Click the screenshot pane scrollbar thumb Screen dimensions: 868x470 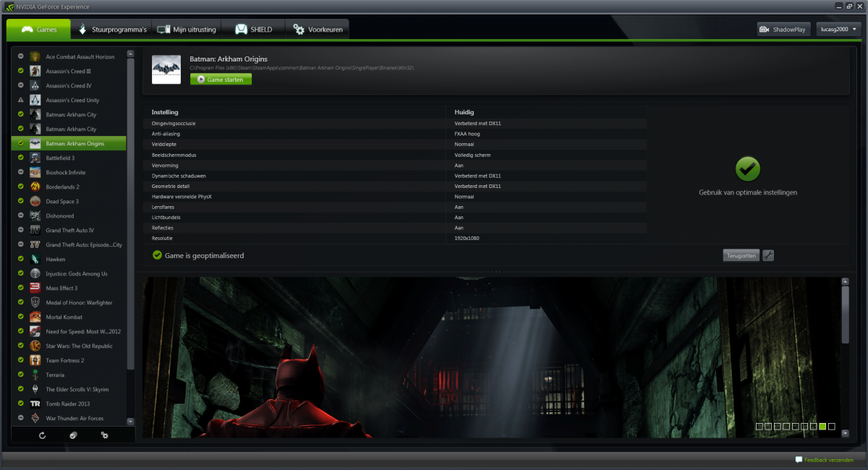(x=846, y=315)
